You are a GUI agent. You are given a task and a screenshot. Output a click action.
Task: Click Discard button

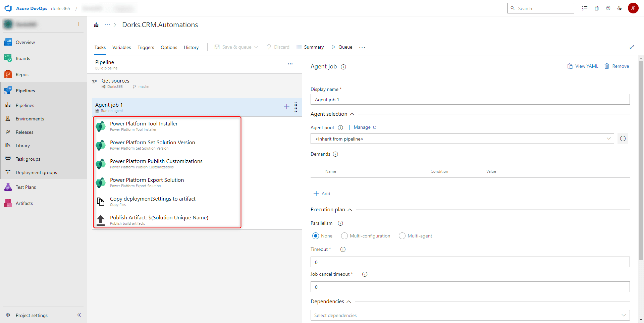pyautogui.click(x=278, y=47)
